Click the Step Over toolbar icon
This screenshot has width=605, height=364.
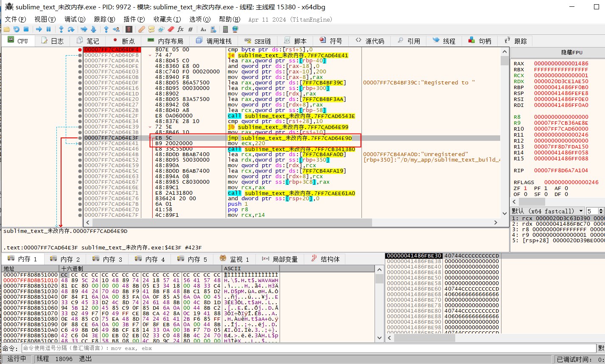click(x=71, y=29)
